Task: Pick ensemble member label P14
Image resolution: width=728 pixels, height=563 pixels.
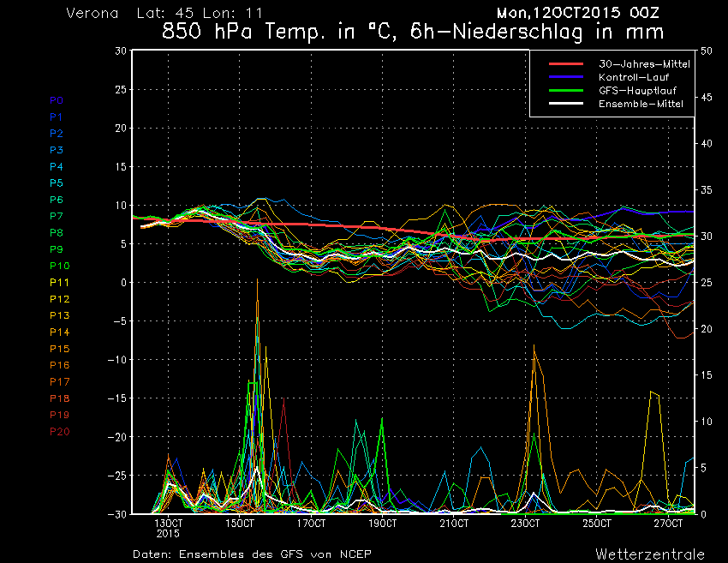Action: [60, 332]
